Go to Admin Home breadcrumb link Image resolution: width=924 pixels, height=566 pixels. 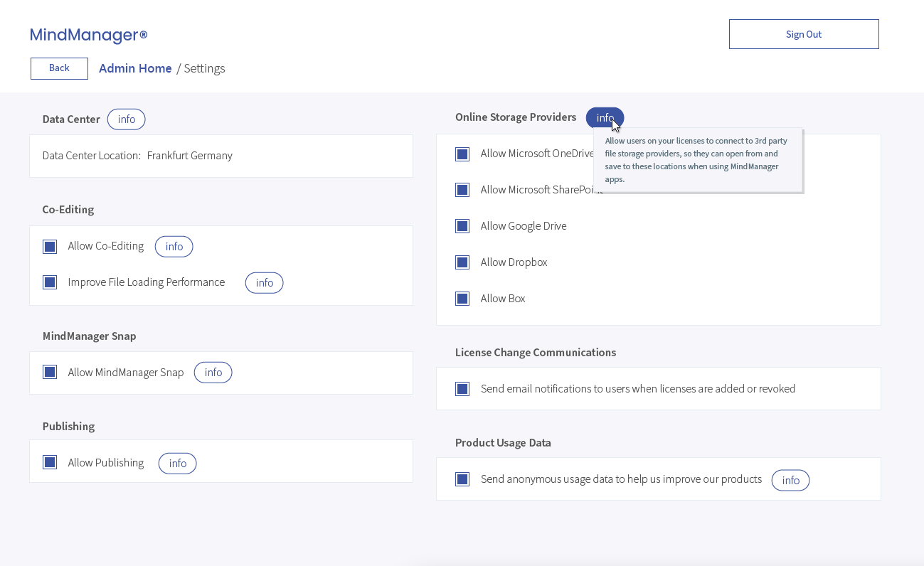click(135, 68)
